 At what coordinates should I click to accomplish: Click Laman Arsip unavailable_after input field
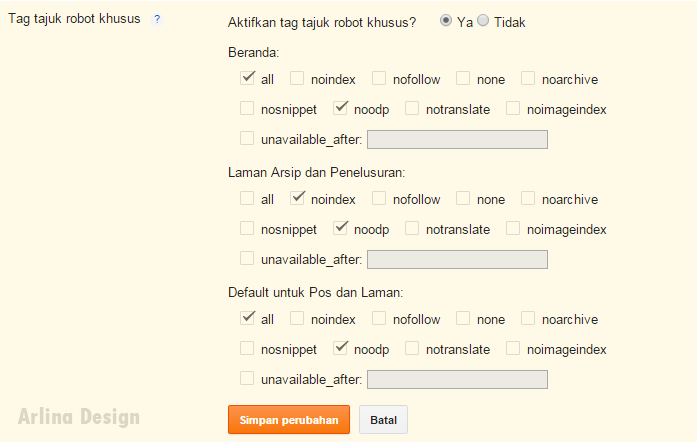coord(457,259)
